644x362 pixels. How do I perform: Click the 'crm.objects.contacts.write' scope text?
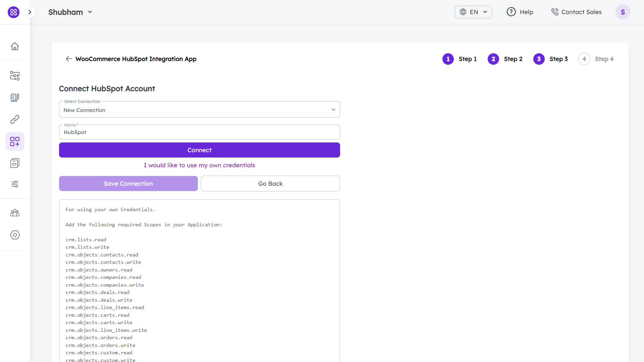coord(103,262)
